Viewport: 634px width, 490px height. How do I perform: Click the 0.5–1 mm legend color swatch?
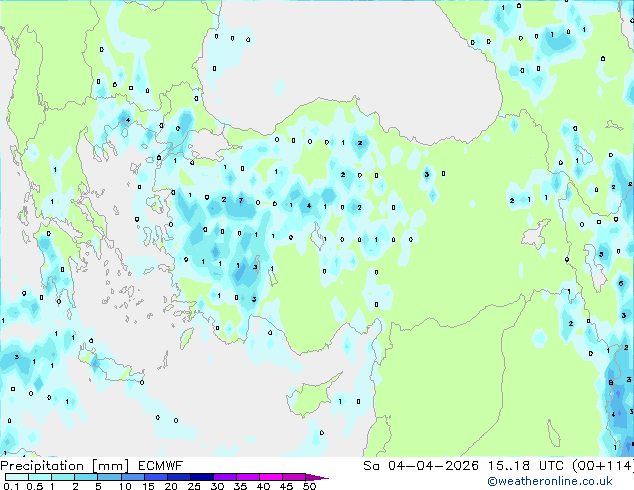point(40,477)
